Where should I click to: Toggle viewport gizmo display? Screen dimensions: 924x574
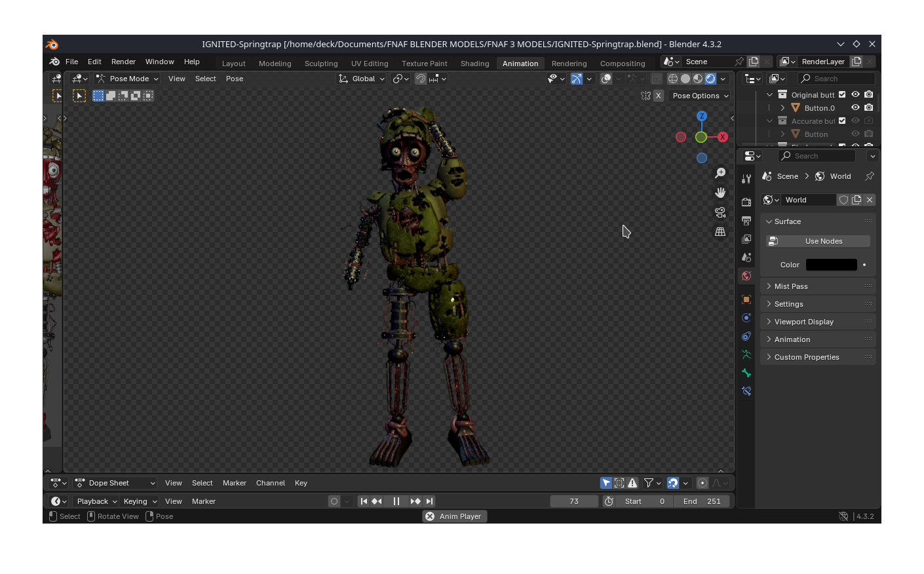[577, 79]
